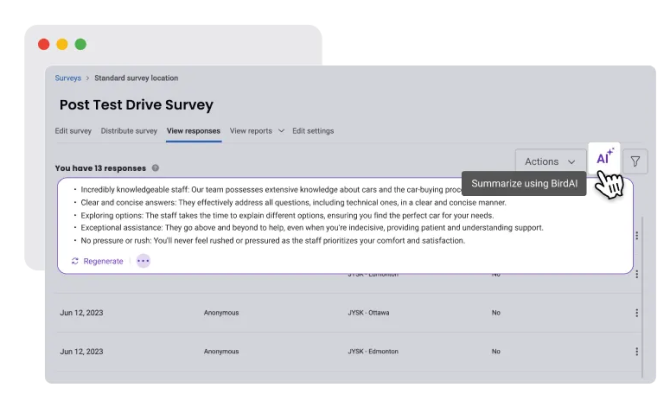Click the BirdAI summarize button

(x=603, y=158)
